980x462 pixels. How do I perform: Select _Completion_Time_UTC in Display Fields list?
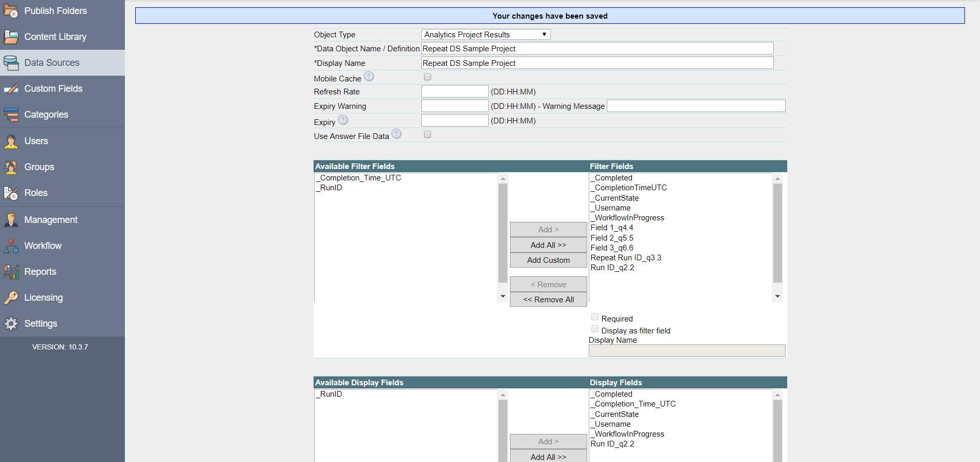click(633, 404)
